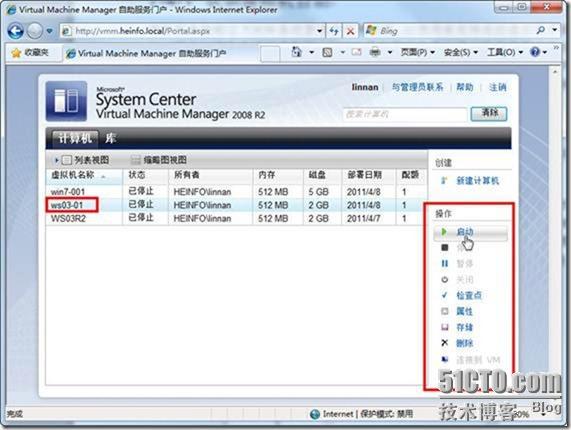The width and height of the screenshot is (571, 430).
Task: Click the 属性 properties link
Action: click(465, 311)
